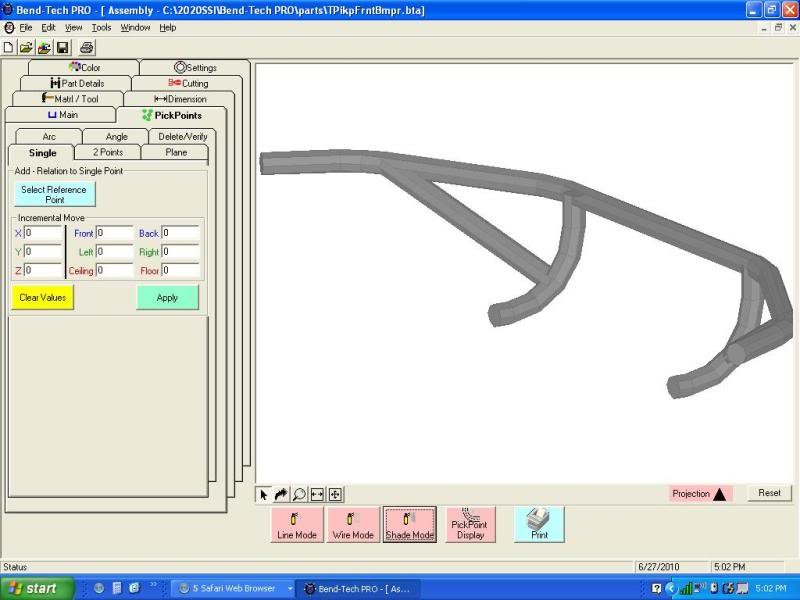The image size is (800, 600).
Task: Click the Ceiling value field
Action: coord(115,270)
